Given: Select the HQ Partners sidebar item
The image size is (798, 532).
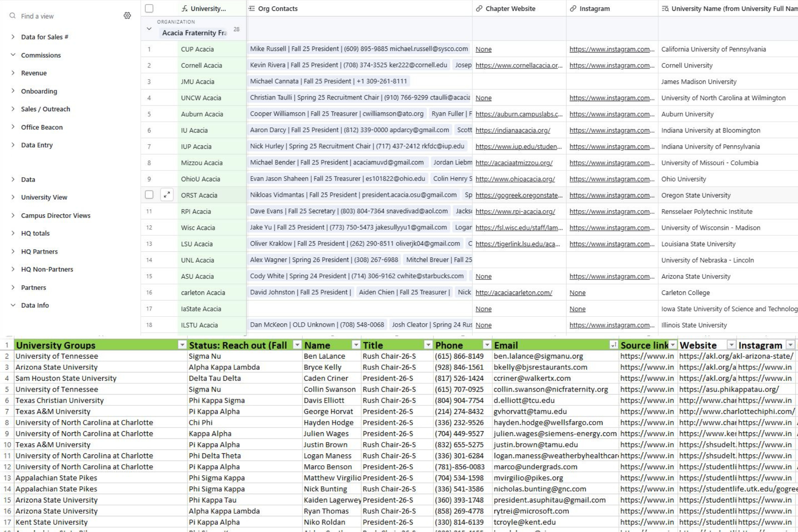Looking at the screenshot, I should click(x=39, y=251).
